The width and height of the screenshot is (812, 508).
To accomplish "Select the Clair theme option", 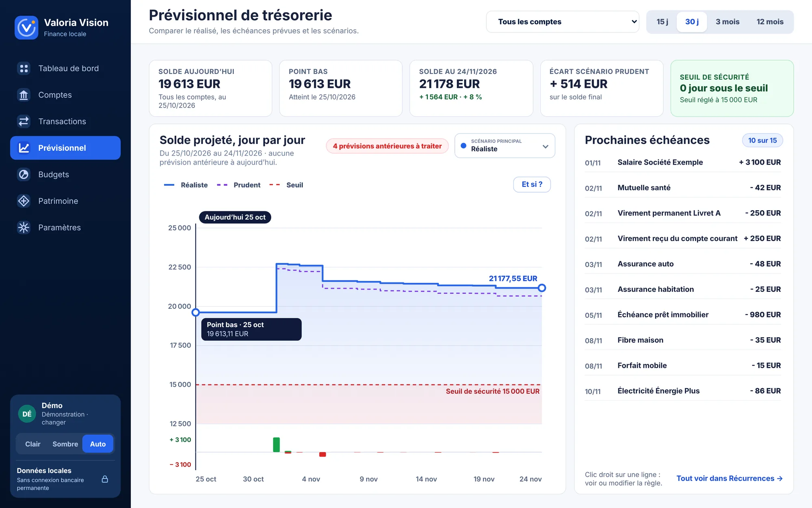I will click(x=33, y=444).
